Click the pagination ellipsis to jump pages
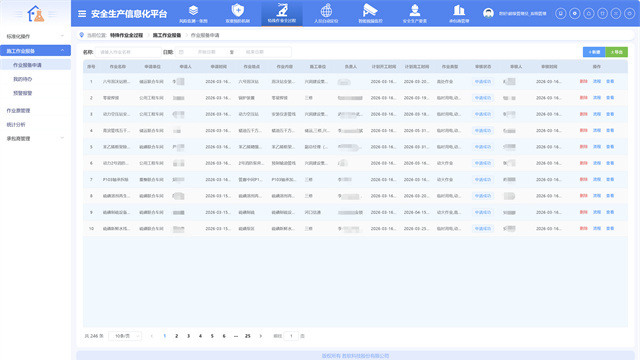The height and width of the screenshot is (360, 640). (x=236, y=336)
